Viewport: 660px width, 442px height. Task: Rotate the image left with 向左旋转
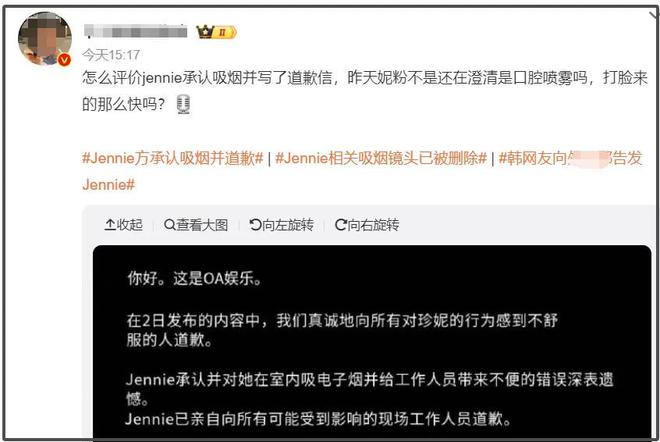coord(282,225)
